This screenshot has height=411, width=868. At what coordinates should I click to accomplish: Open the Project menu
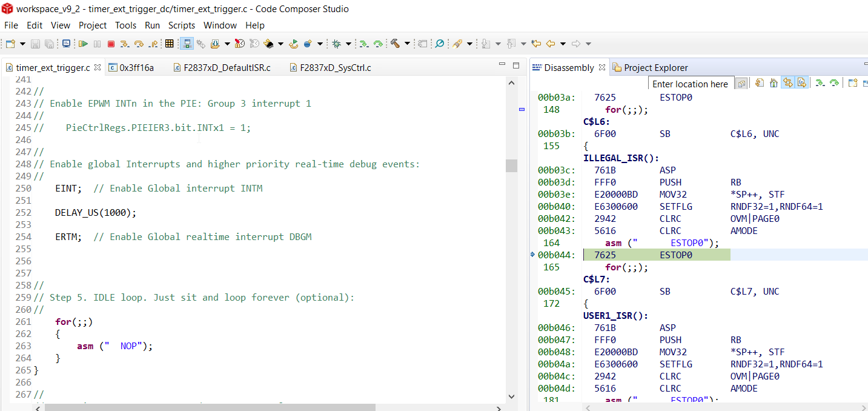pos(93,25)
